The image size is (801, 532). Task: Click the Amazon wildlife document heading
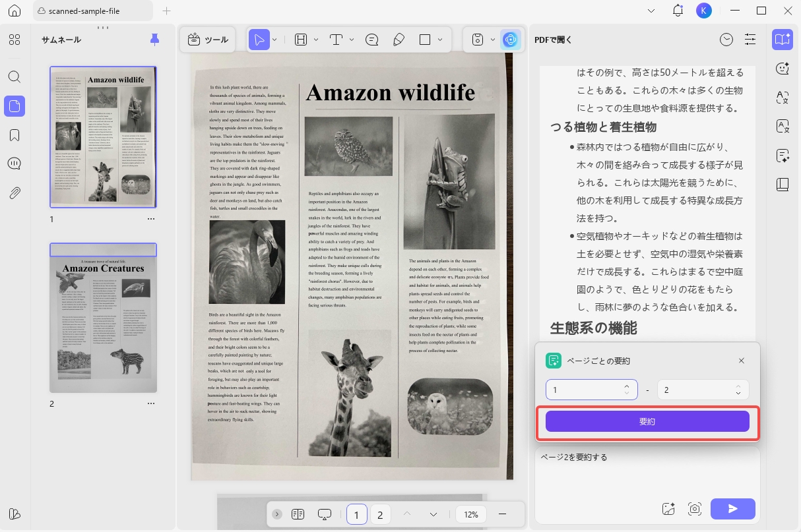point(390,92)
